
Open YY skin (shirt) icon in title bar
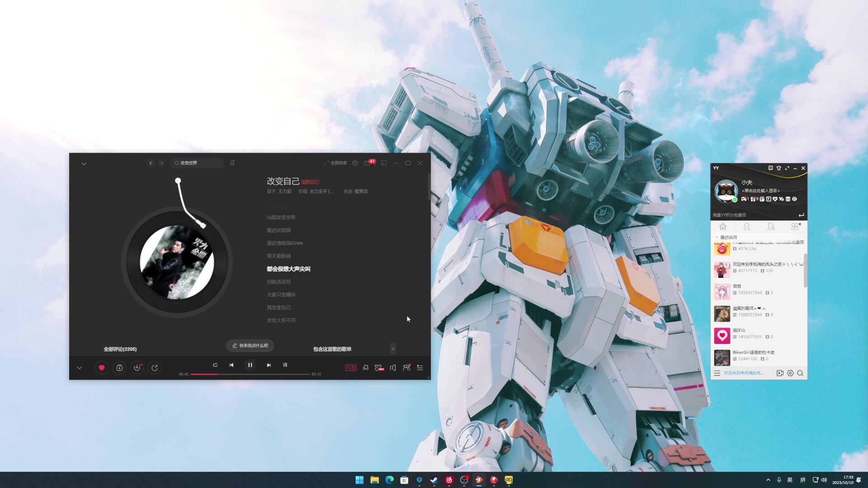[779, 168]
